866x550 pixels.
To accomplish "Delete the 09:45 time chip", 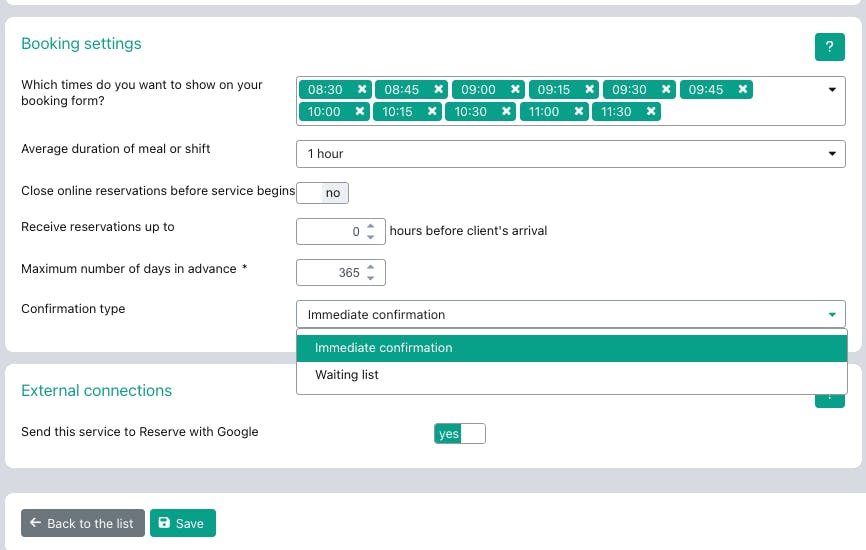I will pos(743,90).
